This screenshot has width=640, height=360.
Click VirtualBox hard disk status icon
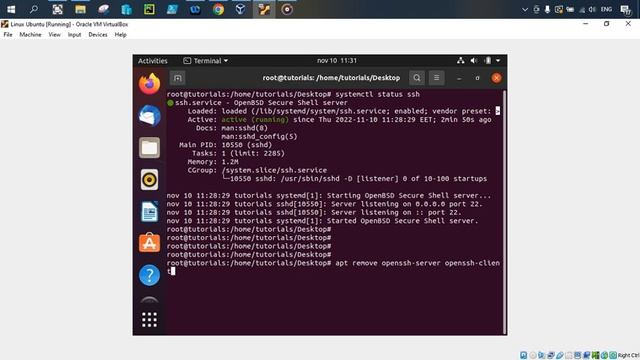tap(524, 355)
